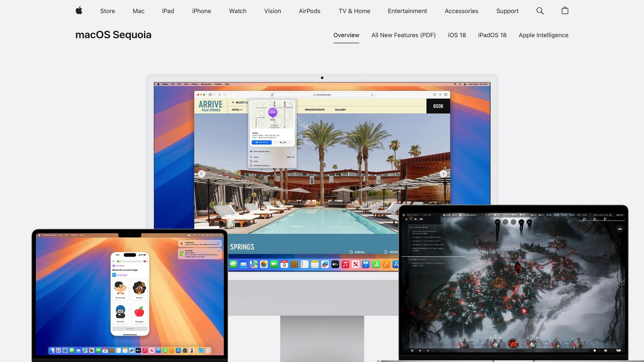Click the arrivehotels.com address field
Screen dimensions: 644x362
pos(322,95)
